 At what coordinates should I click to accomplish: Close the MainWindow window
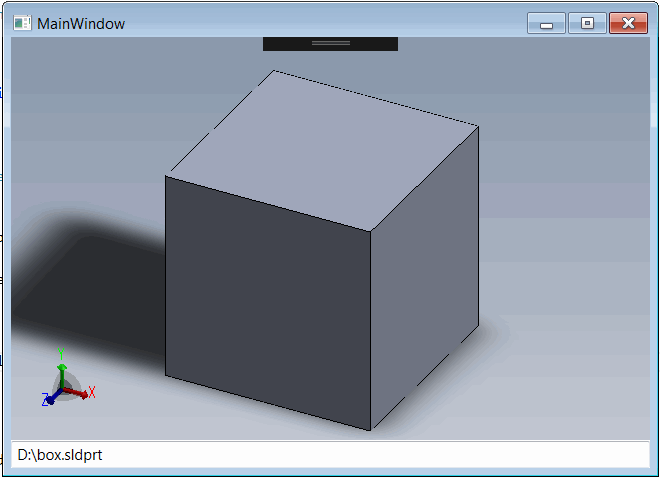[x=628, y=24]
